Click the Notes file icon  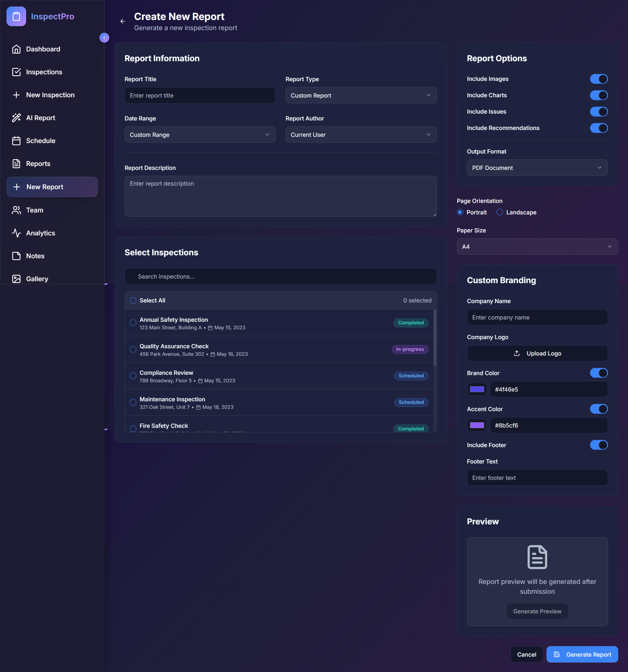click(16, 256)
